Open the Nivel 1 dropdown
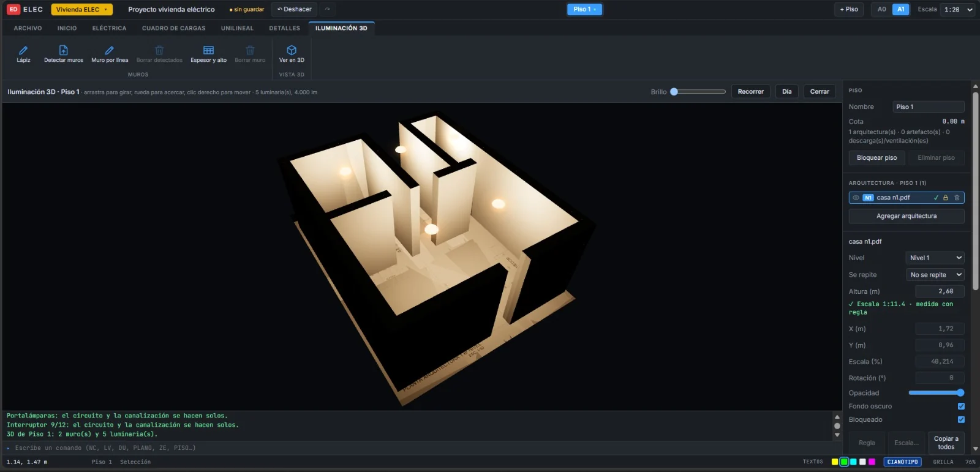980x472 pixels. [935, 258]
